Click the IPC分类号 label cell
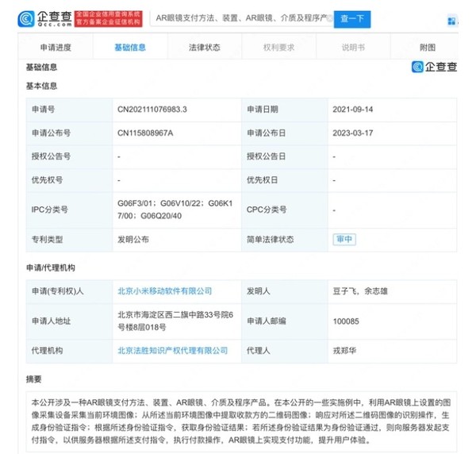This screenshot has height=454, width=476. 69,210
